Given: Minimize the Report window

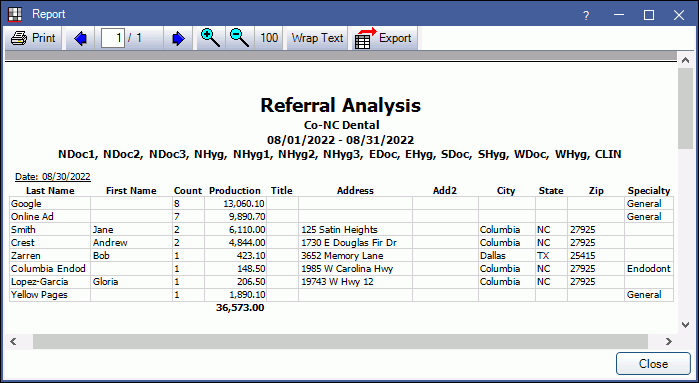Looking at the screenshot, I should 619,15.
